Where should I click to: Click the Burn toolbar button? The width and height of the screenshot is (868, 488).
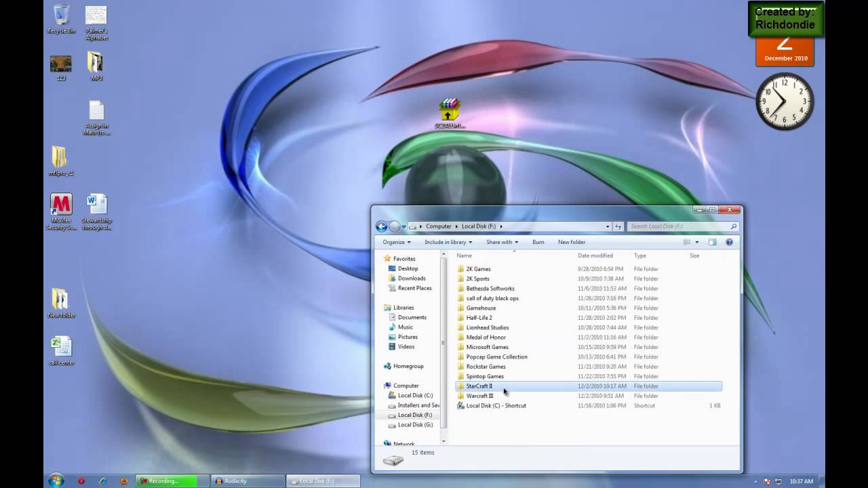click(x=538, y=242)
